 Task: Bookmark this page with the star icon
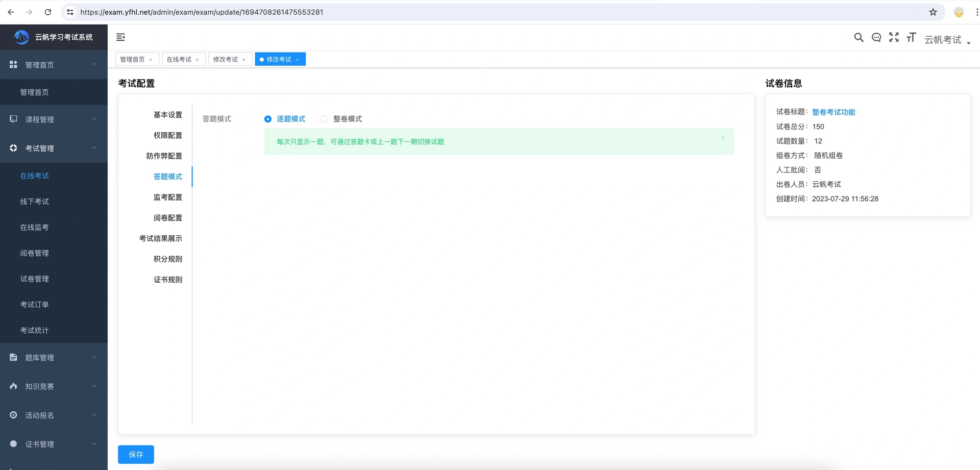(x=933, y=12)
